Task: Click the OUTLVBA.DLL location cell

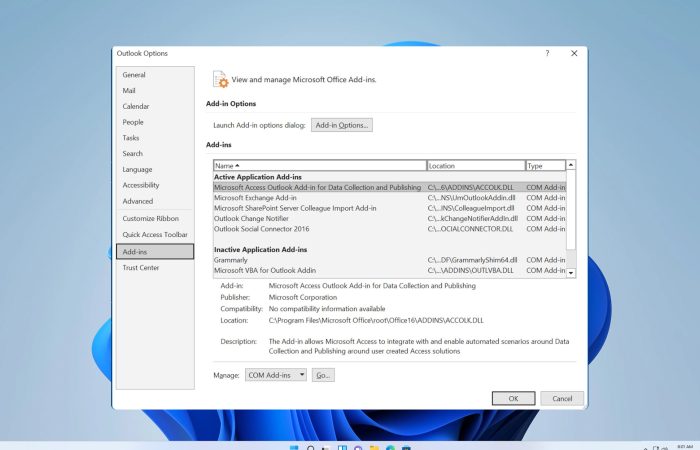Action: pos(471,270)
